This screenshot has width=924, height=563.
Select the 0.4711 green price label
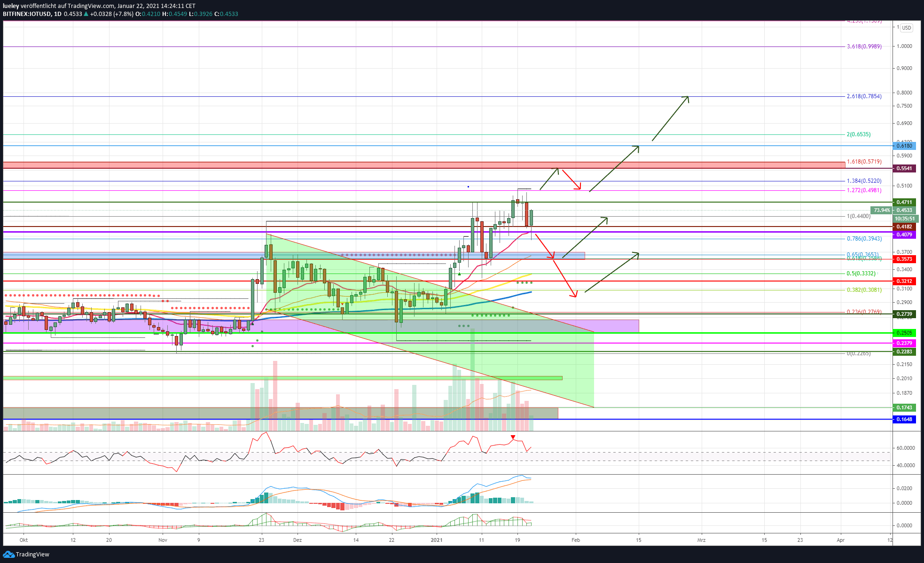tap(904, 203)
